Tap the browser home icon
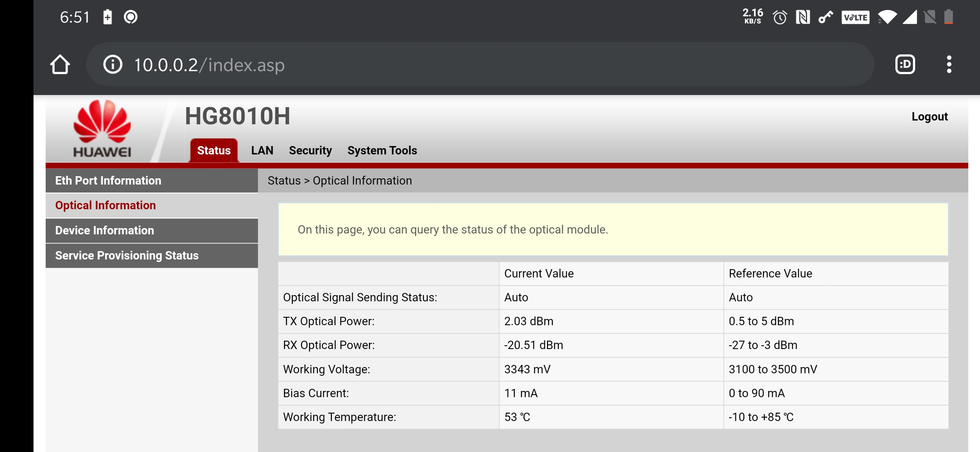This screenshot has height=452, width=980. tap(60, 64)
